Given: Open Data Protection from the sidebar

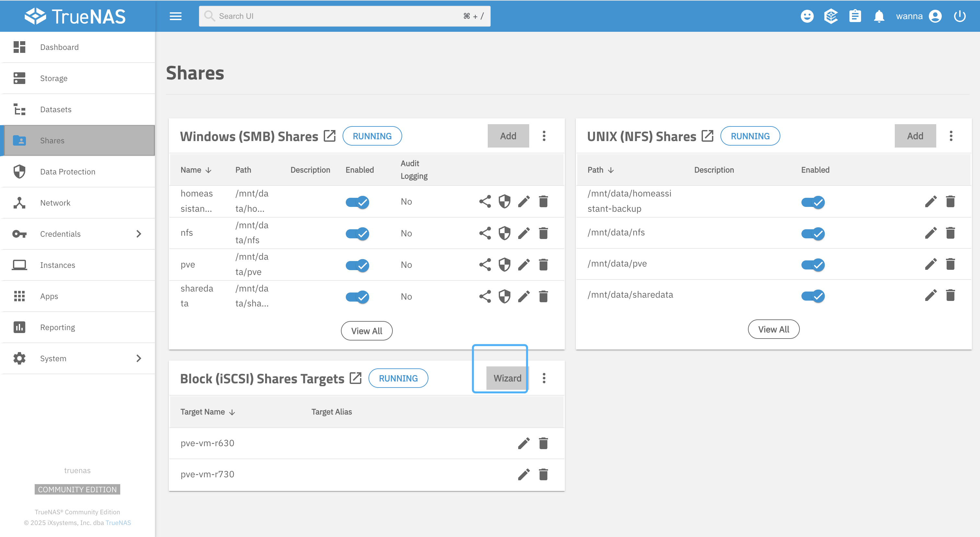Looking at the screenshot, I should [67, 172].
